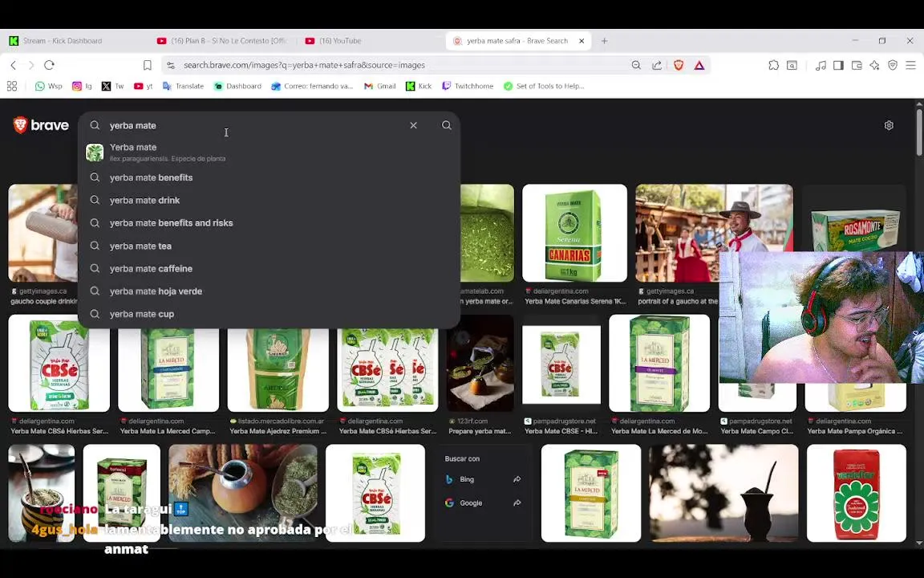Select suggestion yerba mate benefits and risks

coord(269,223)
